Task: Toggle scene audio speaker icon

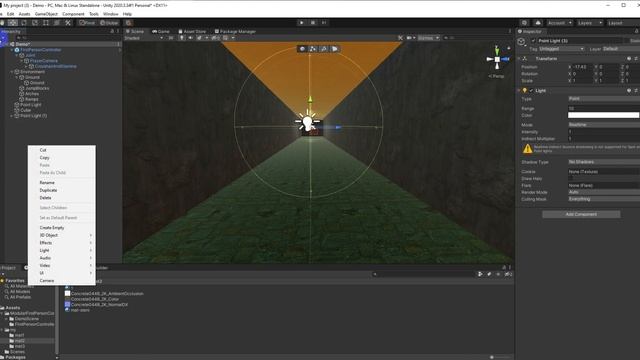Action: point(190,38)
